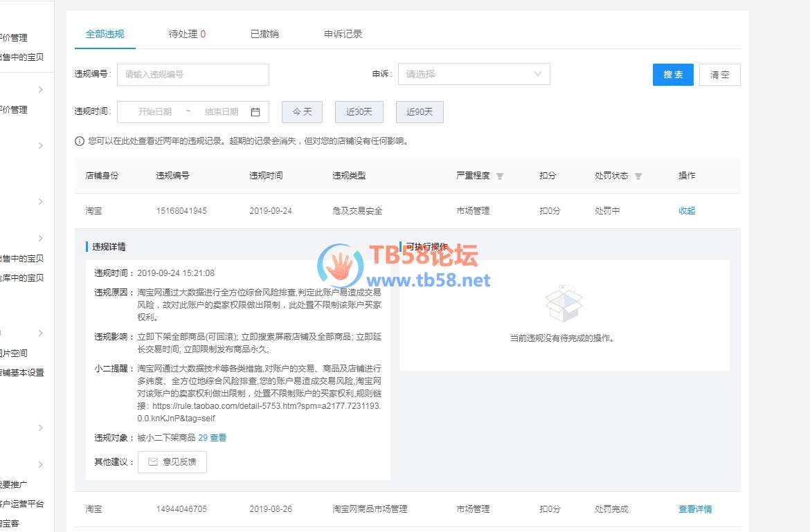
Task: Open 仓库中的宝贝 in the sidebar
Action: click(x=21, y=277)
